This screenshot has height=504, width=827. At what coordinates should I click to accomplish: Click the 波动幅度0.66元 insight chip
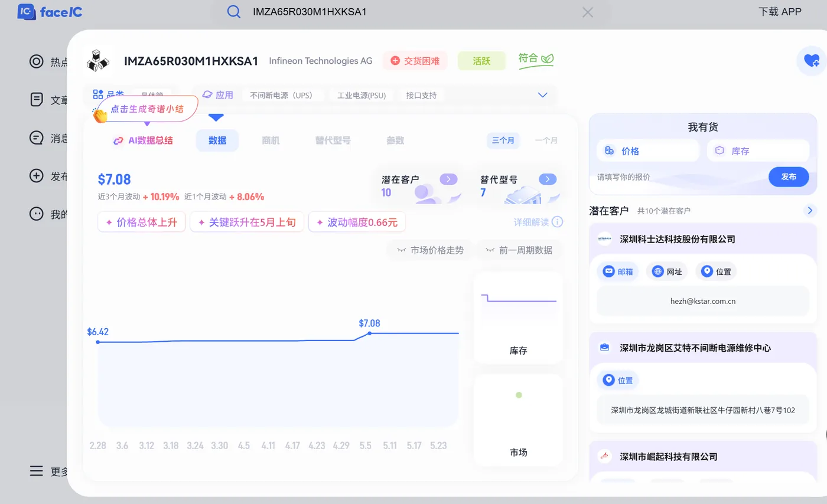point(357,222)
